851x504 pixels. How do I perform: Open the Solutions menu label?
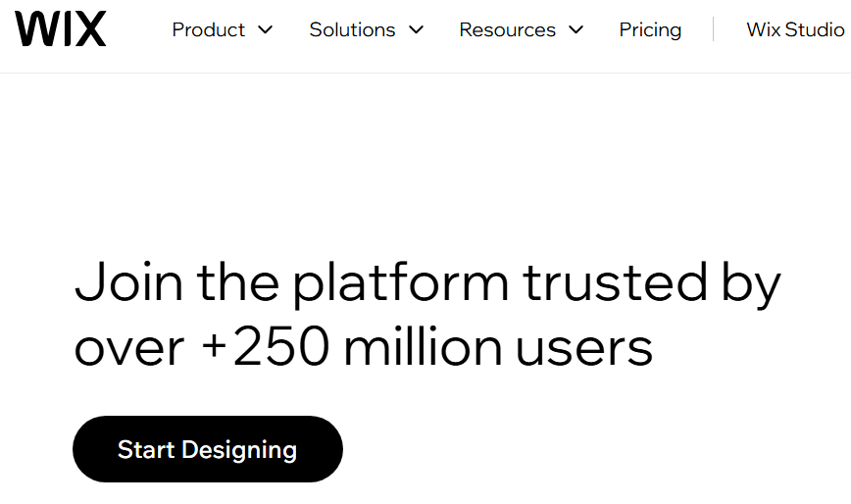(x=352, y=29)
